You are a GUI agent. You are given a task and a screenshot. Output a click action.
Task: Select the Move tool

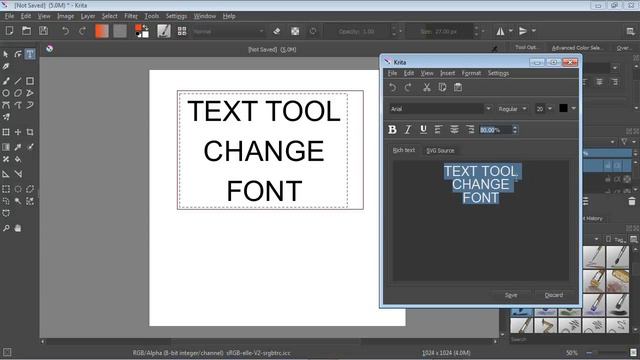click(x=18, y=132)
